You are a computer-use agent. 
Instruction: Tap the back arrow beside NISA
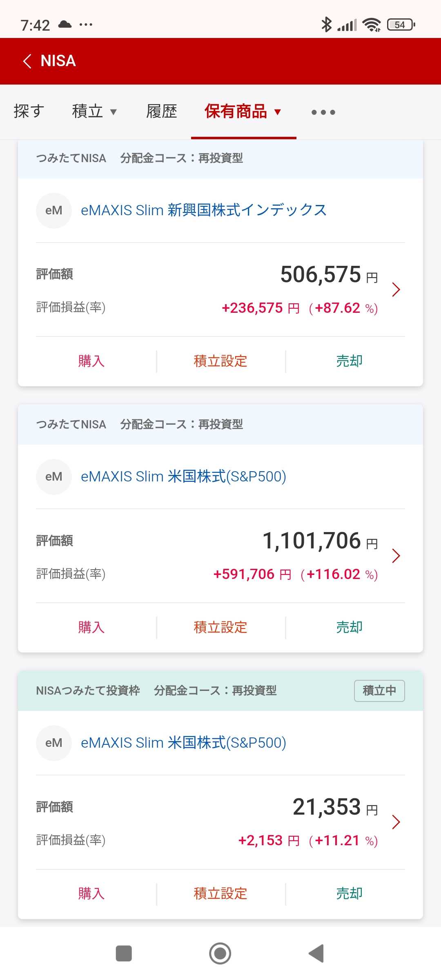pyautogui.click(x=27, y=61)
